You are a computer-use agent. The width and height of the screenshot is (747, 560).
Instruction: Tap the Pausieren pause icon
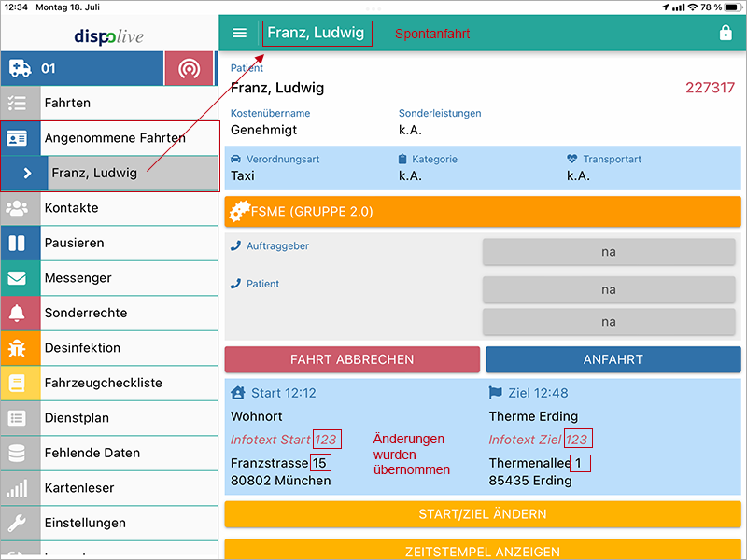coord(17,243)
